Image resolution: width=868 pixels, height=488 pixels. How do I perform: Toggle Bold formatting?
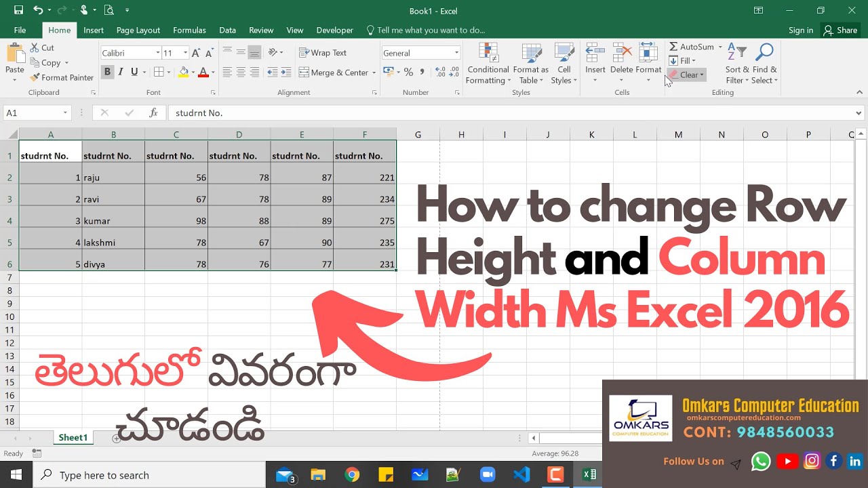(x=107, y=72)
